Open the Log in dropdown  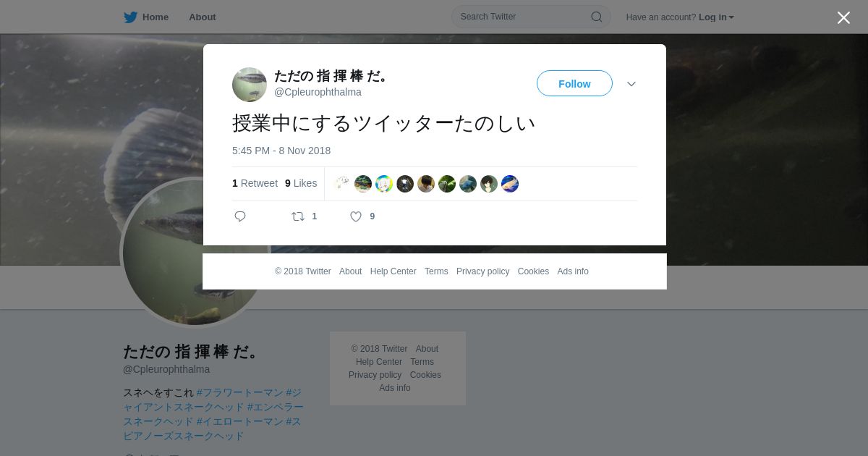click(x=716, y=17)
